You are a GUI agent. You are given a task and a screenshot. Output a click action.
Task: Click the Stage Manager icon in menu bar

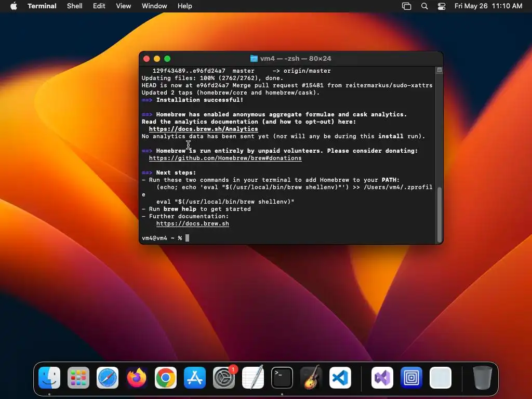[406, 6]
